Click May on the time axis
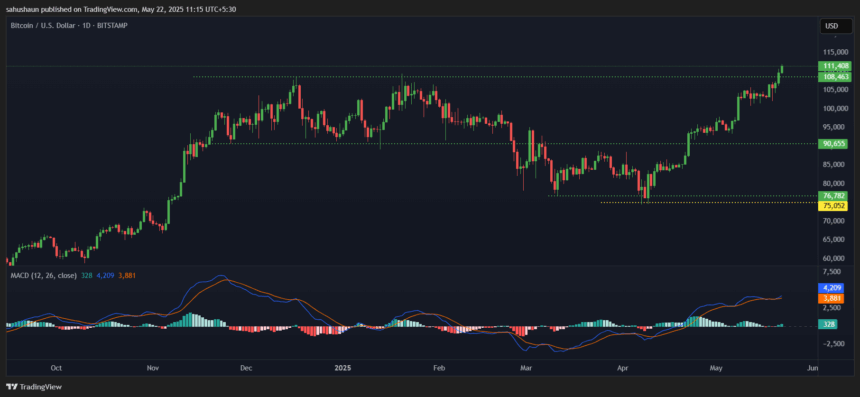Viewport: 860px width, 397px height. point(716,368)
